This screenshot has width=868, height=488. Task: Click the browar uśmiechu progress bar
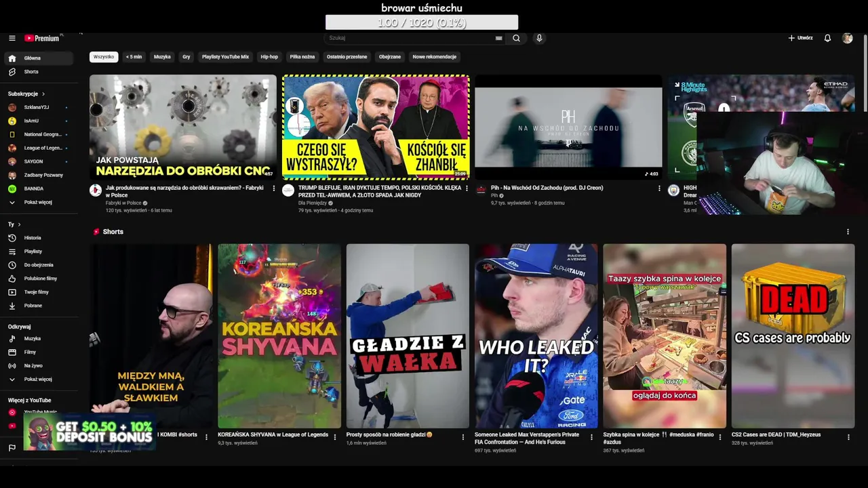point(422,22)
